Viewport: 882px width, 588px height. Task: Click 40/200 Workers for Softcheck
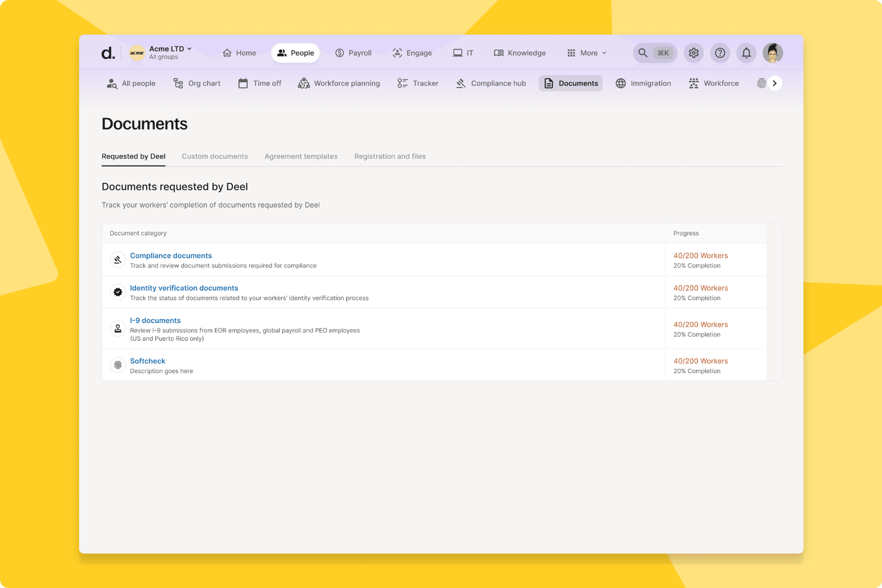[x=700, y=361]
